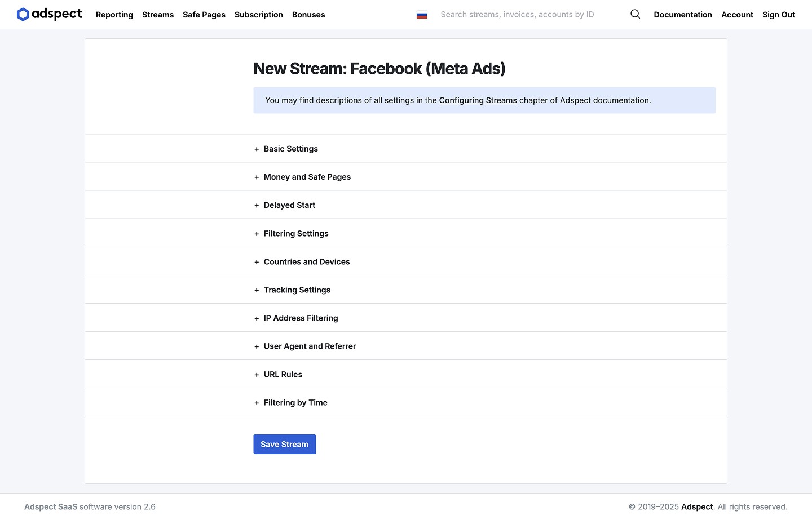
Task: Click the magnifying glass search icon
Action: [635, 15]
